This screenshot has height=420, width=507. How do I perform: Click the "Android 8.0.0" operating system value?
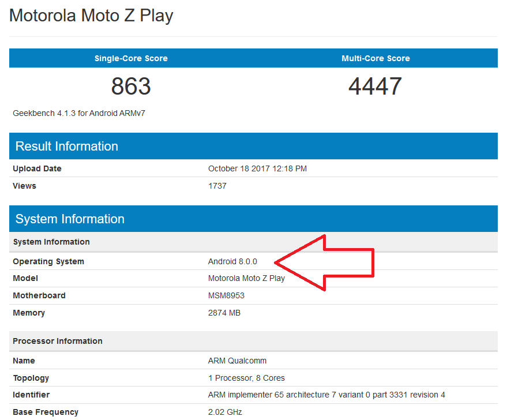point(232,261)
